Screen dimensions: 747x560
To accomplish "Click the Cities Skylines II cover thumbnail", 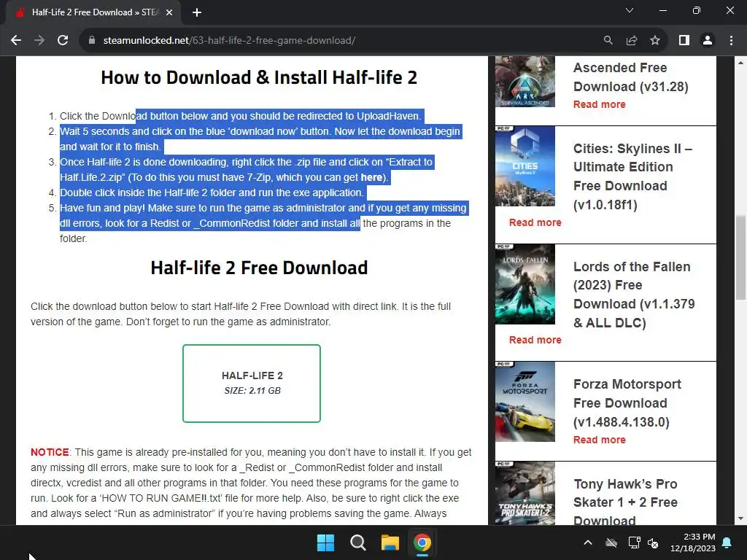I will click(x=525, y=167).
